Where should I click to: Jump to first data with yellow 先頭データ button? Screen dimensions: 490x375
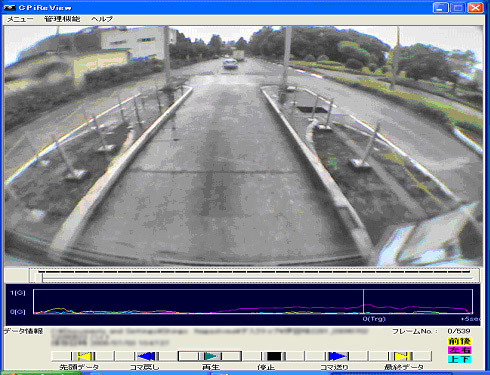(83, 356)
